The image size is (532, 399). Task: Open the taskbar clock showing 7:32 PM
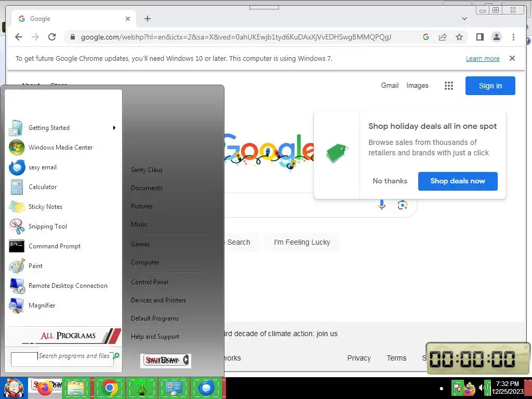coord(508,388)
